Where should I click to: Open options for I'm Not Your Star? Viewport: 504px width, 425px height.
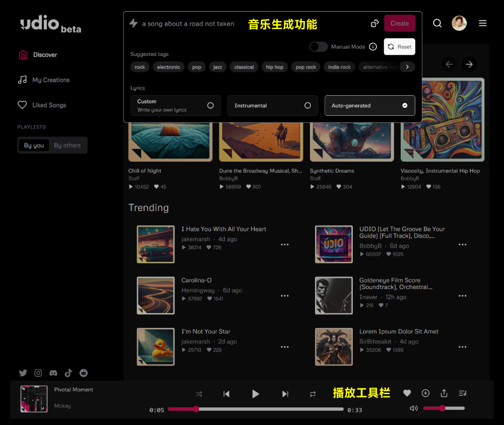pyautogui.click(x=284, y=347)
